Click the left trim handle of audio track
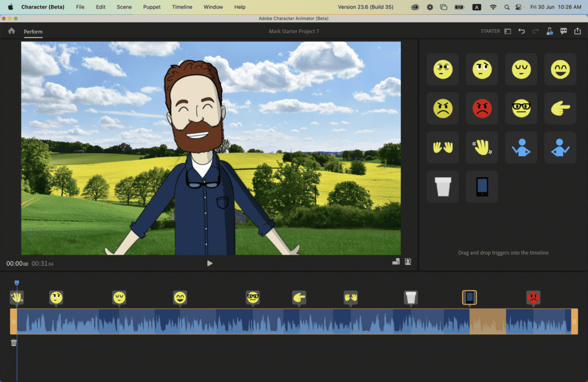This screenshot has height=382, width=588. pyautogui.click(x=14, y=321)
